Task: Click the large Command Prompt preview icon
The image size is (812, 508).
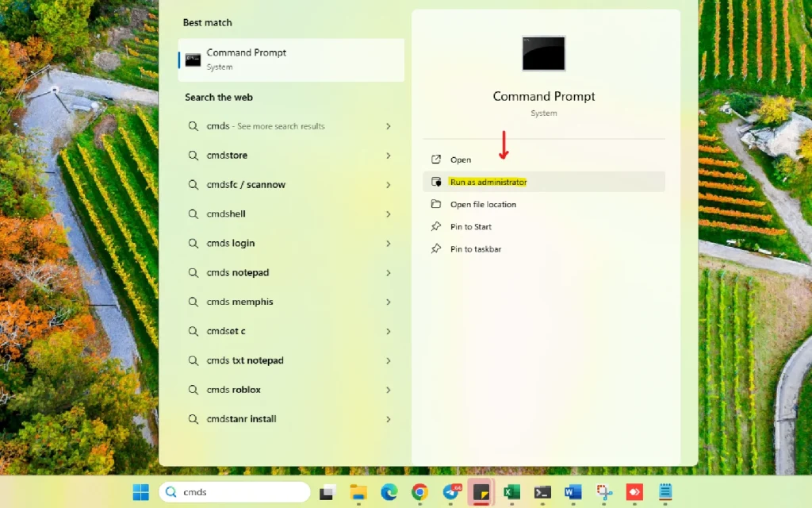Action: (544, 53)
